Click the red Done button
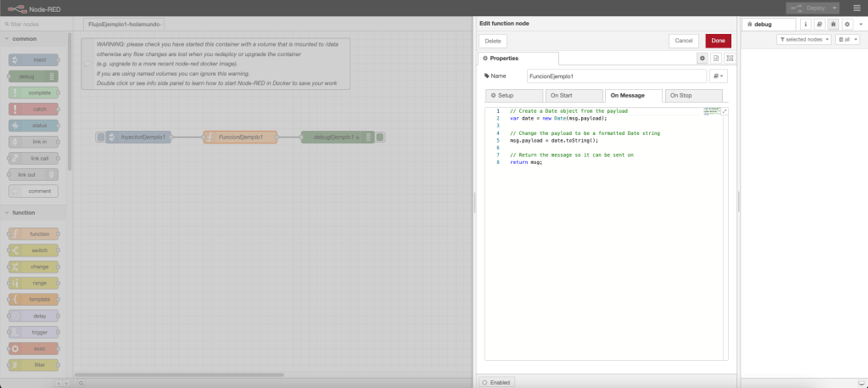The height and width of the screenshot is (388, 868). 718,41
